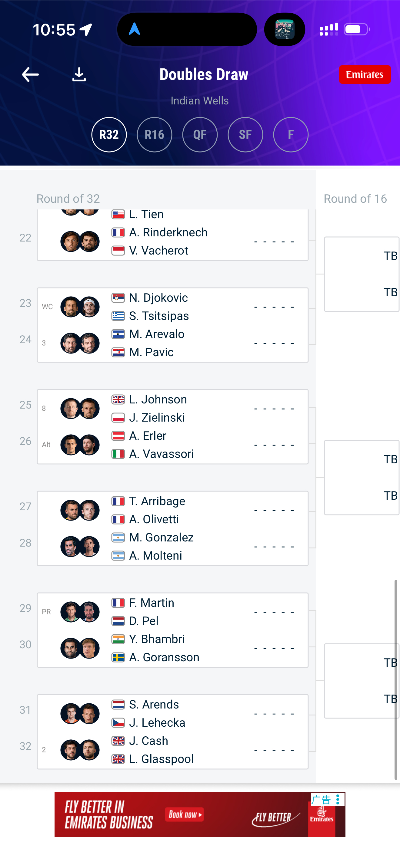The height and width of the screenshot is (868, 400).
Task: Tap the ad options three-dot icon
Action: point(338,799)
